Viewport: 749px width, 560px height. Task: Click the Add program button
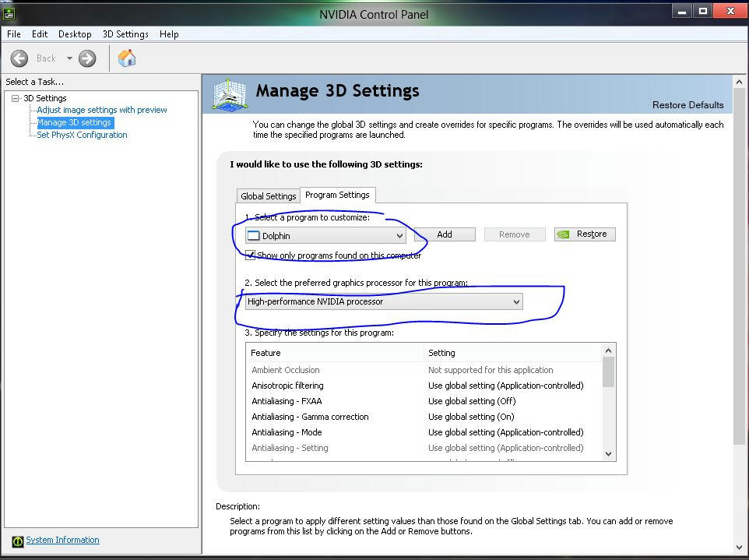click(x=445, y=234)
